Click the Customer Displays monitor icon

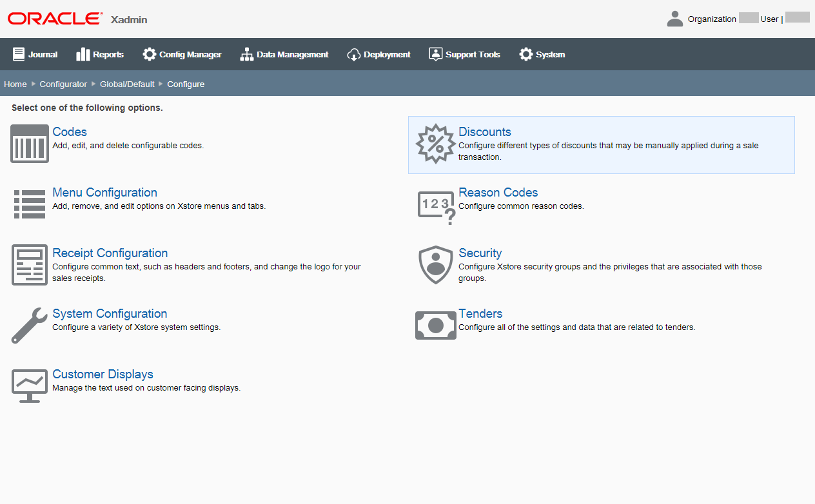point(29,385)
